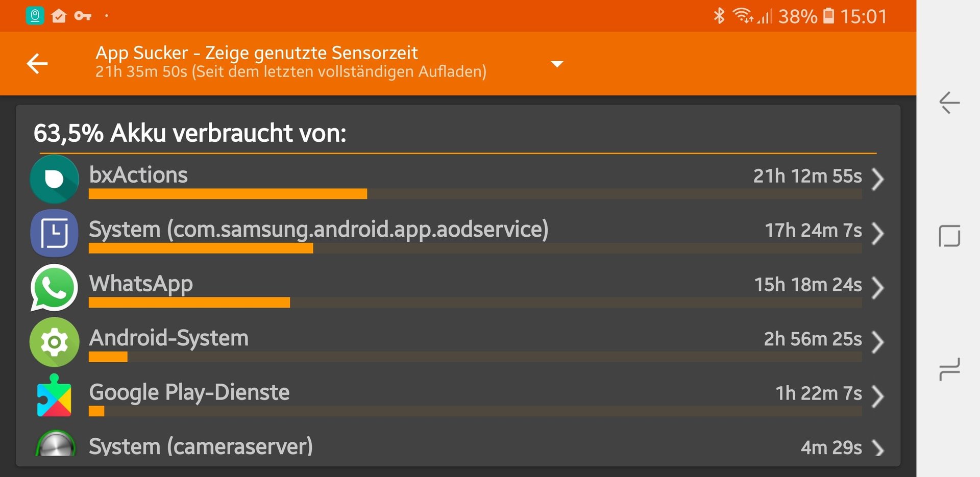
Task: Expand aodservice entry chevron
Action: click(877, 234)
